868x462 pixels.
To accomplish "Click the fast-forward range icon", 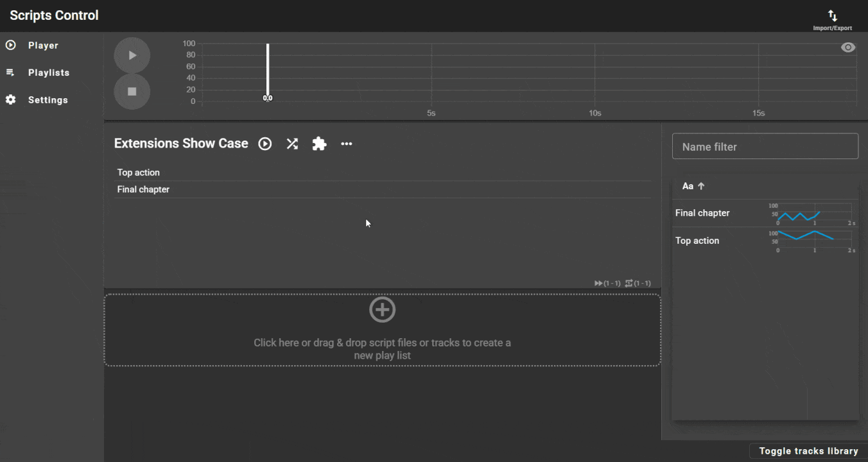I will [x=598, y=283].
